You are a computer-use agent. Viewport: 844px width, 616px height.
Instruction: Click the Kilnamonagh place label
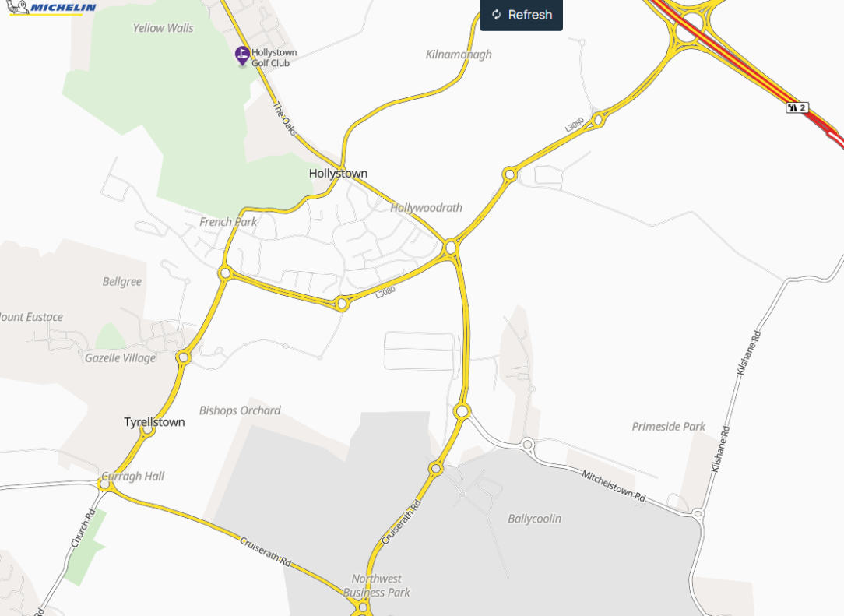(x=459, y=55)
